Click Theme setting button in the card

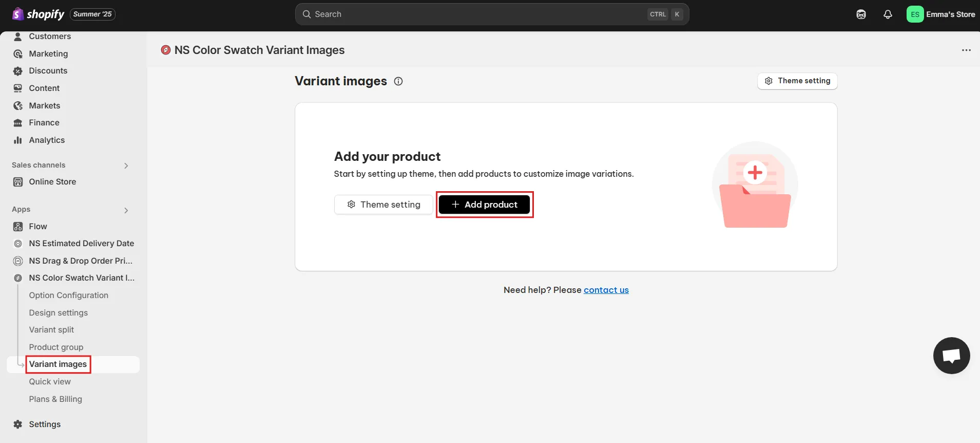(x=383, y=205)
